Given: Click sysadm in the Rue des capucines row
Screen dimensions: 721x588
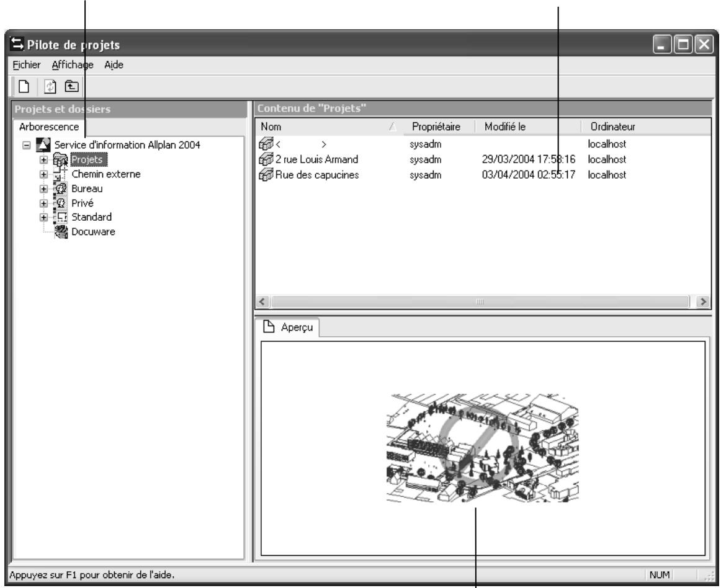Looking at the screenshot, I should coord(425,175).
